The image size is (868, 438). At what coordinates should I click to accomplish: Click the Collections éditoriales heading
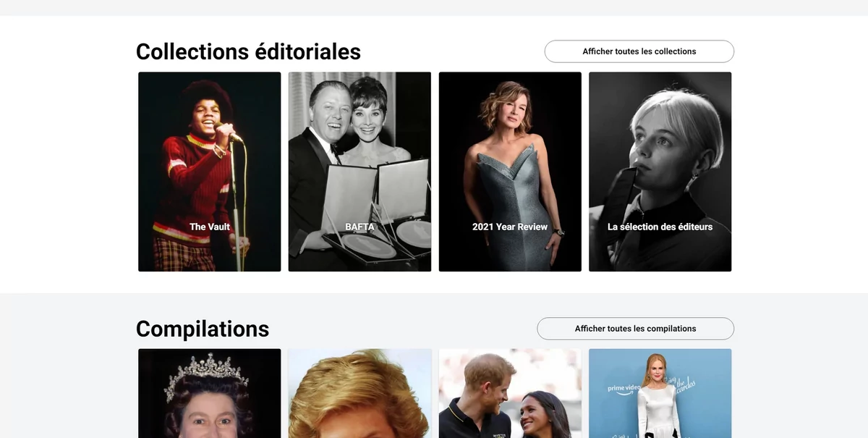(x=248, y=51)
